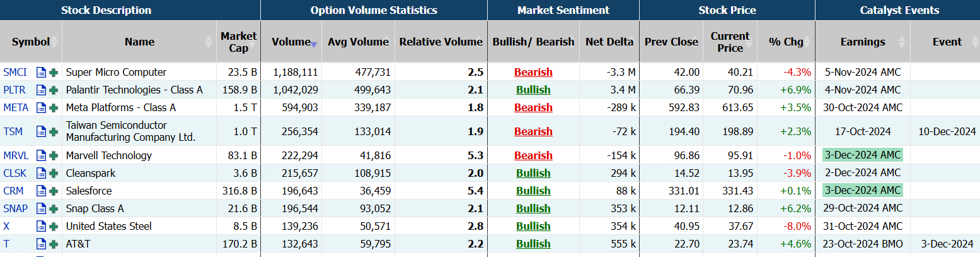Screen dimensions: 980x257
Task: Add AT&T with its green plus icon
Action: pyautogui.click(x=54, y=244)
